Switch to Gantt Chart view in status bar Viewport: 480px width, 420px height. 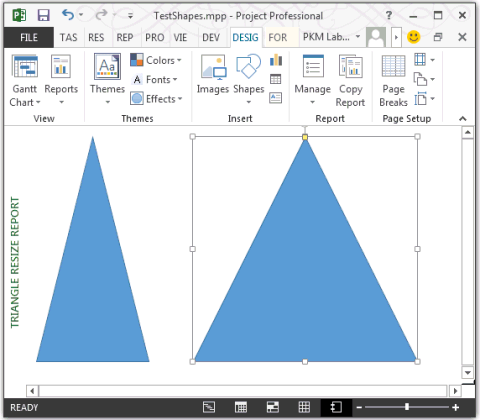coord(209,407)
